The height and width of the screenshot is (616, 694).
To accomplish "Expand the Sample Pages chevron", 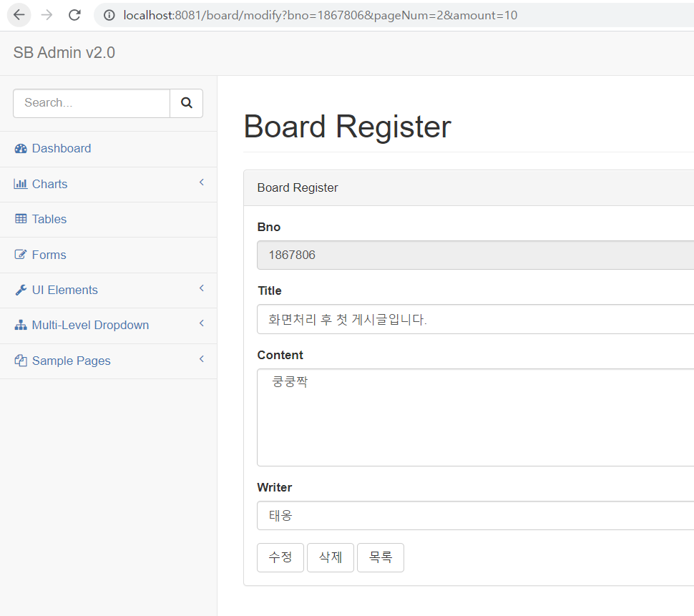I will coord(201,359).
